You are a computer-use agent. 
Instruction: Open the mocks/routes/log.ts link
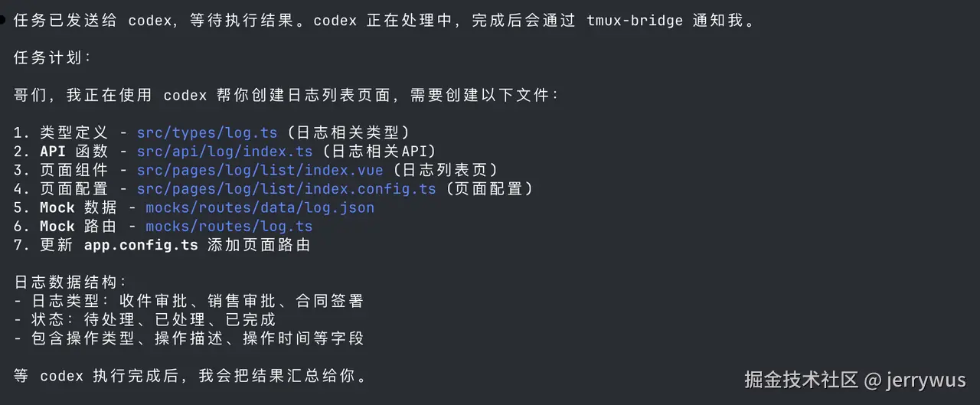click(x=229, y=227)
